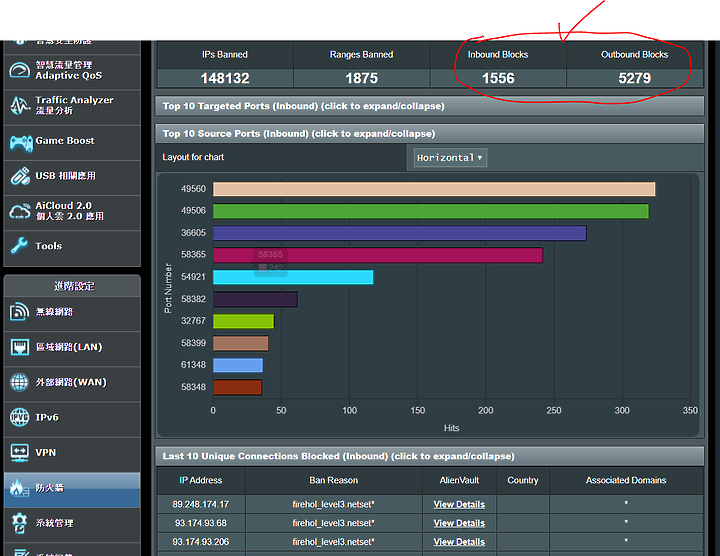The height and width of the screenshot is (556, 720).
Task: Click the blue bar for port 61348
Action: (x=238, y=365)
